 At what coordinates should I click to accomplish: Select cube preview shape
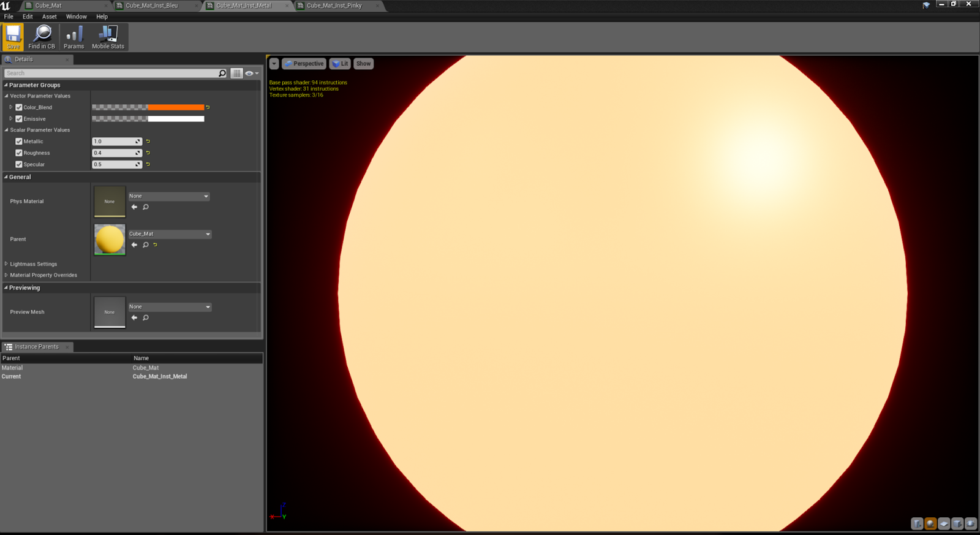click(957, 523)
